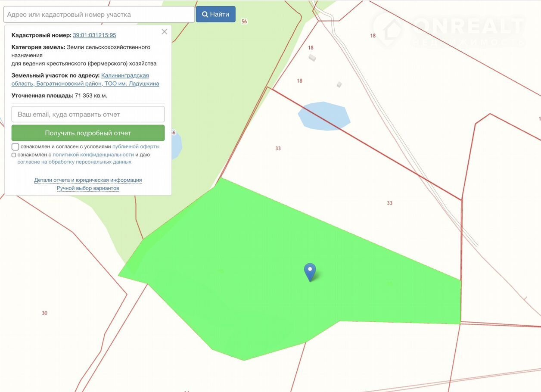Open the политикой конфиденциальности link
The height and width of the screenshot is (392, 541).
[x=93, y=155]
